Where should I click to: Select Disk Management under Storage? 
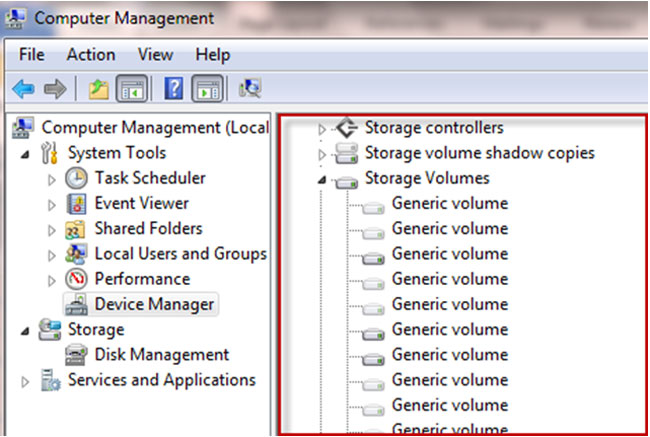pos(161,355)
